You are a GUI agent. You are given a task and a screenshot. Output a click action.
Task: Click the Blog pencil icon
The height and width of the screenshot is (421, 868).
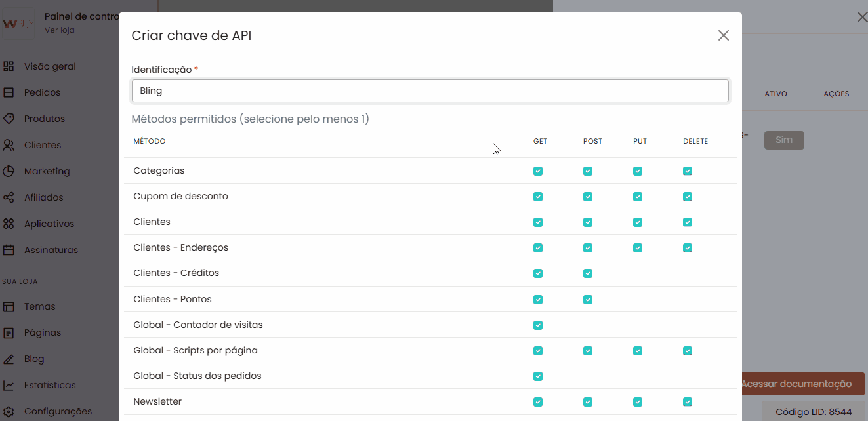pos(9,359)
